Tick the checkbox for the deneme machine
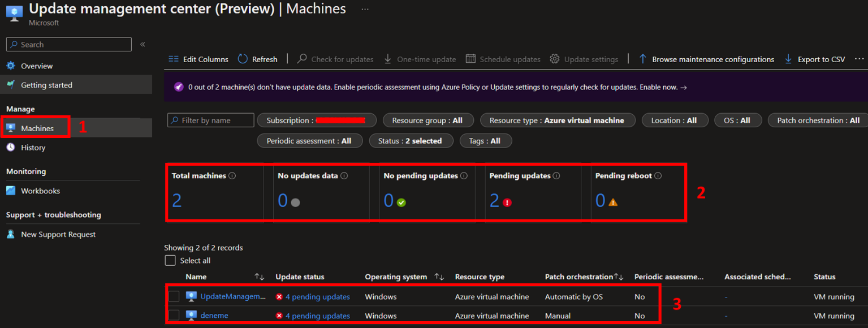 [x=174, y=315]
